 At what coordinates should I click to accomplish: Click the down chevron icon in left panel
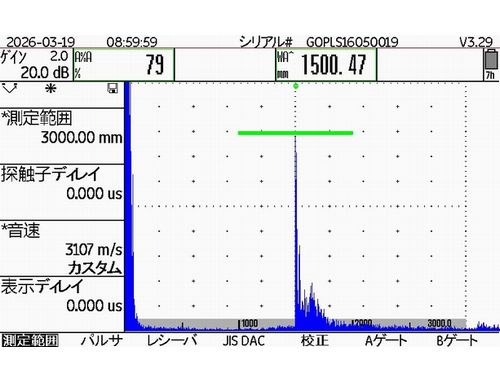pos(9,89)
